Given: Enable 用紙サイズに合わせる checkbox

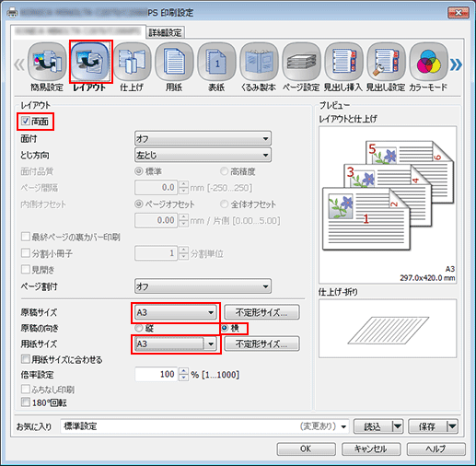Looking at the screenshot, I should click(x=26, y=359).
